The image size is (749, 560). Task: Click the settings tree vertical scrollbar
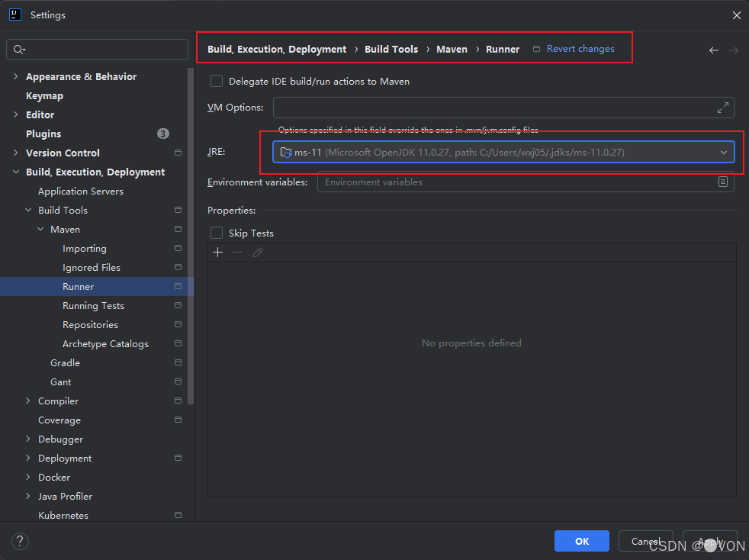tap(191, 237)
